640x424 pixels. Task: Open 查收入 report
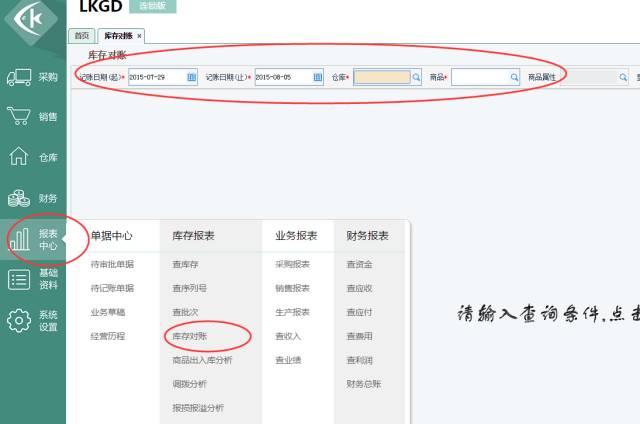pos(288,336)
